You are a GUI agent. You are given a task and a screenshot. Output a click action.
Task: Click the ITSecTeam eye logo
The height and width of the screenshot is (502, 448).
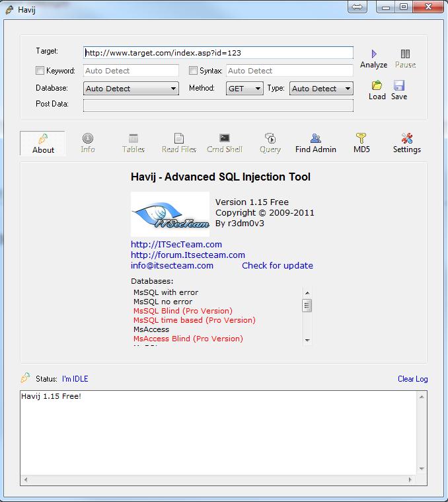(170, 214)
